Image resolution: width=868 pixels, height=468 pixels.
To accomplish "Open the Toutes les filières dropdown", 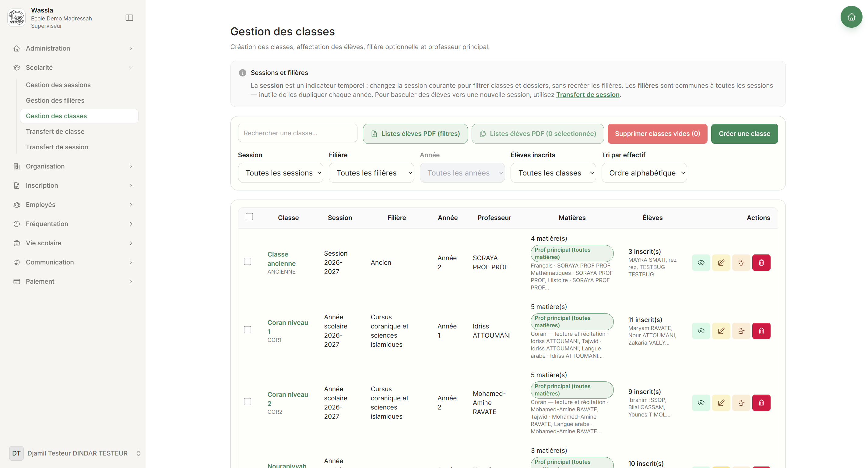I will click(x=372, y=173).
